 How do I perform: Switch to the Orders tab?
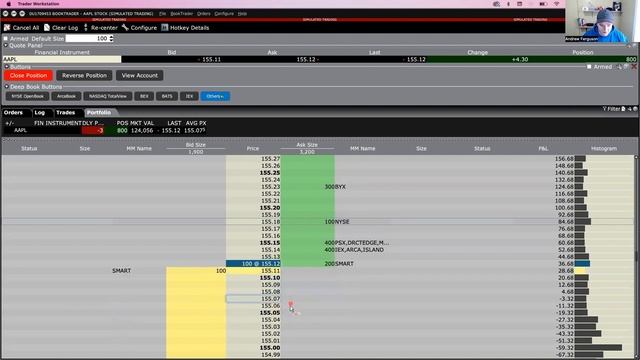pos(13,112)
